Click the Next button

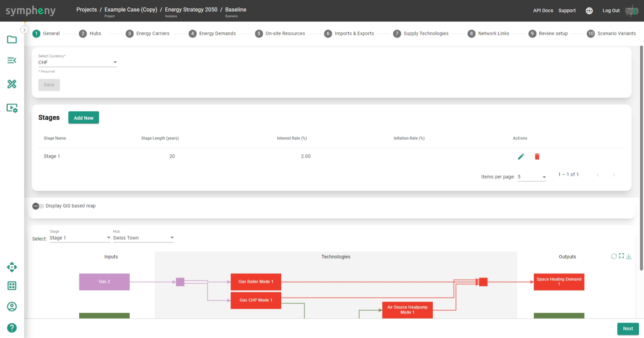pos(628,329)
